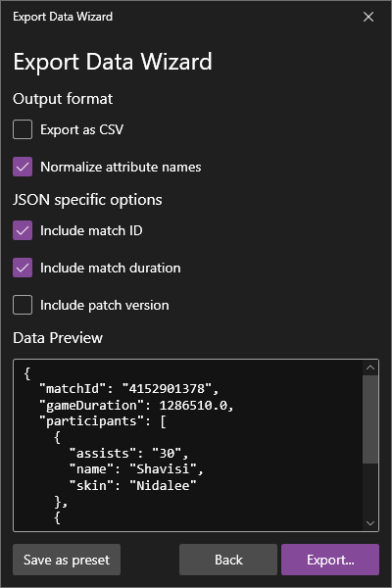Click the Save as preset button
The image size is (392, 588).
tap(67, 560)
